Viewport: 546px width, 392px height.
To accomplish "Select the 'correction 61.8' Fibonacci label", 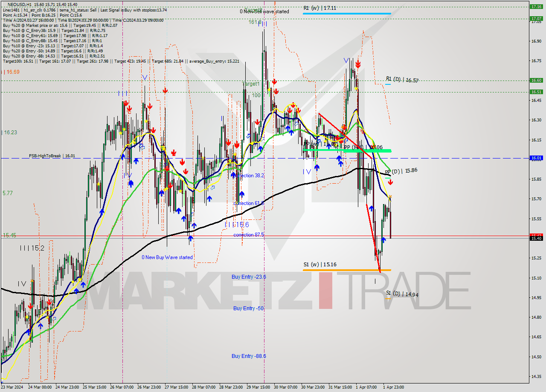I will point(249,203).
